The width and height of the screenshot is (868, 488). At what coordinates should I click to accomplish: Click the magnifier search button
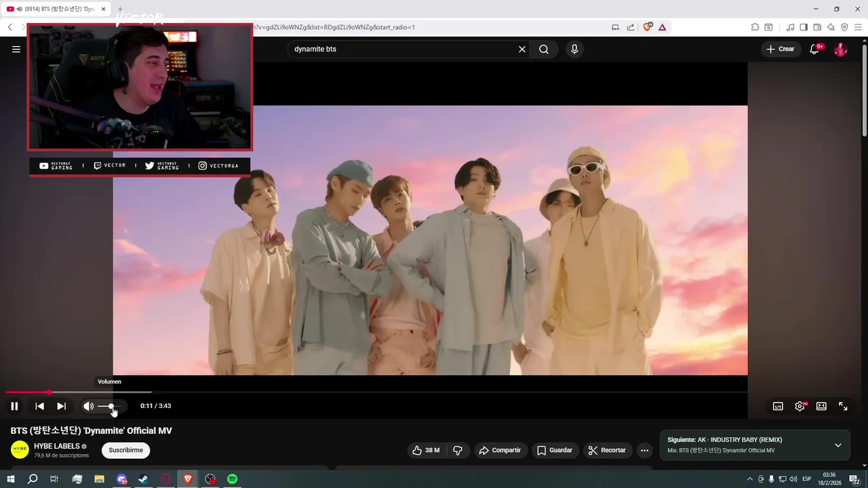(x=544, y=49)
